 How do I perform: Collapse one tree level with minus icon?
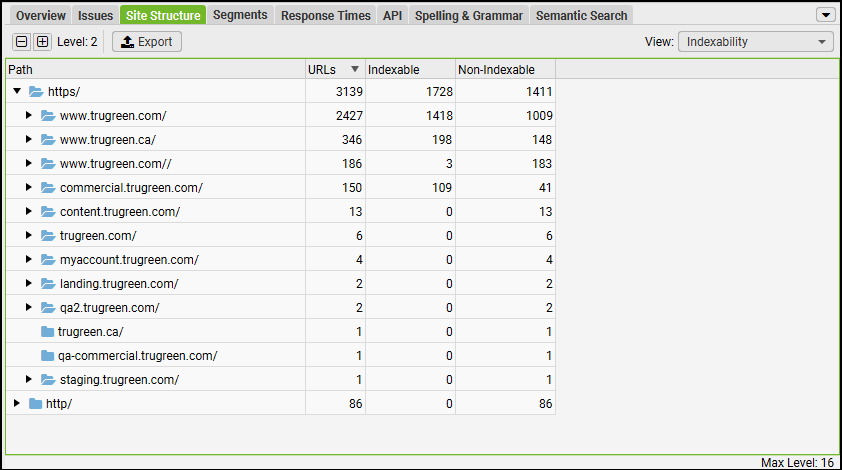[21, 41]
